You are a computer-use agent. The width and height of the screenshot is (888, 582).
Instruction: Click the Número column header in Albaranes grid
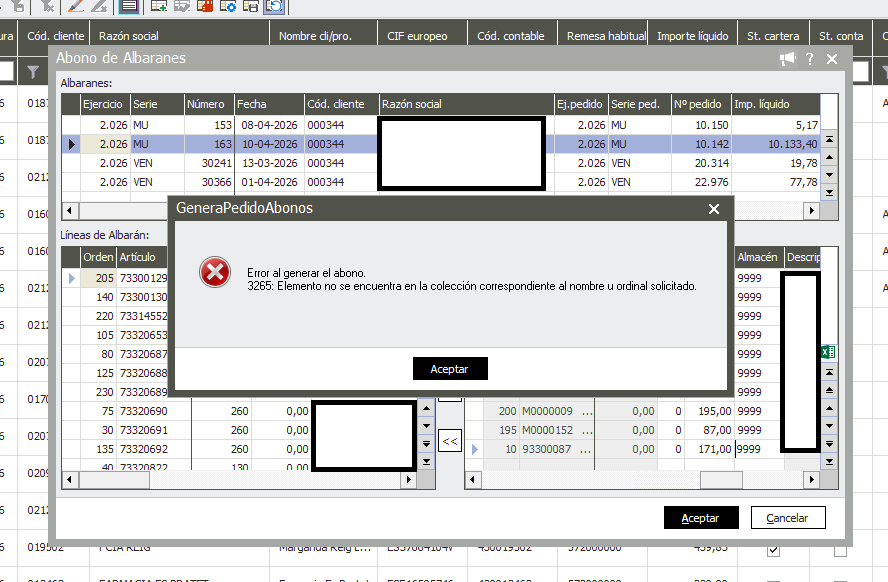(208, 104)
